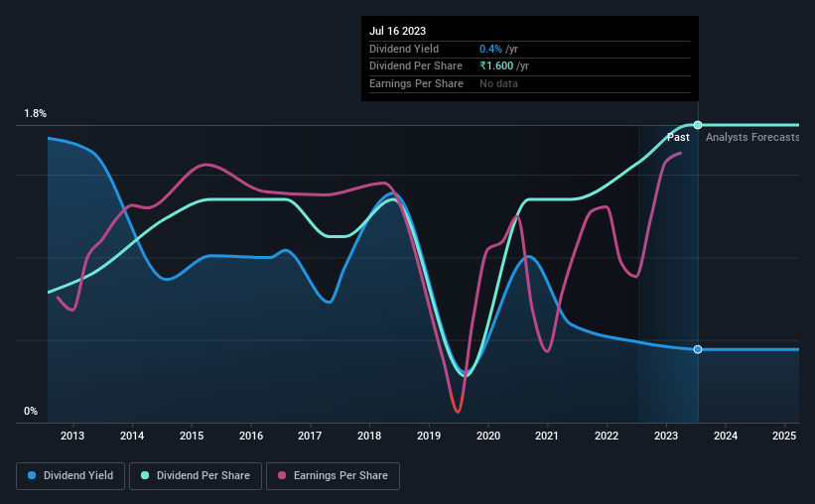
Task: Click the 2016 x-axis label
Action: (250, 436)
